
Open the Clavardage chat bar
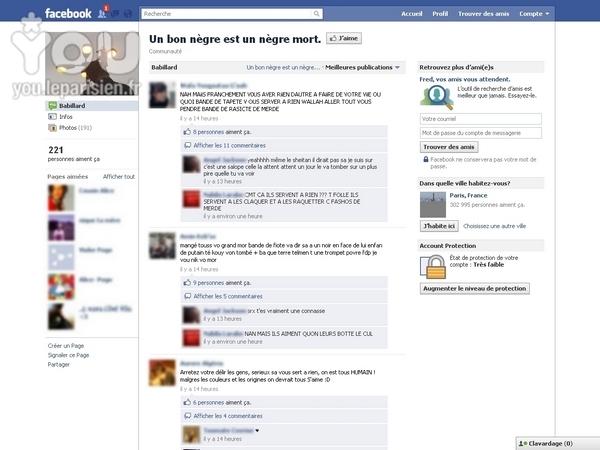click(x=547, y=443)
